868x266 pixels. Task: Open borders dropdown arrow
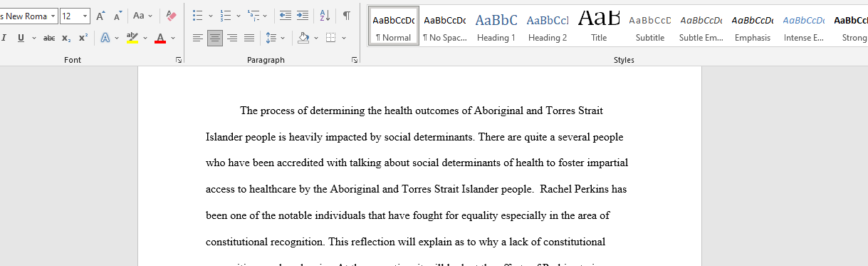[344, 38]
